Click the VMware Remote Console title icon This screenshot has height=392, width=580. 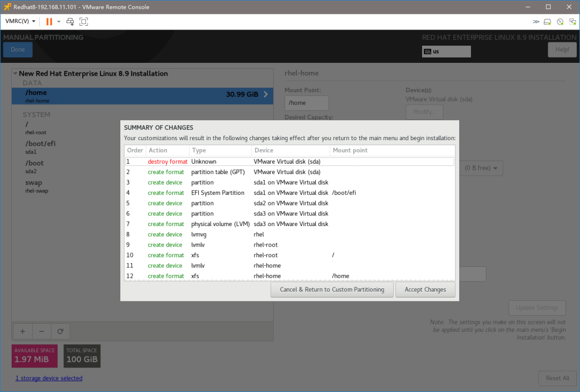pos(7,6)
